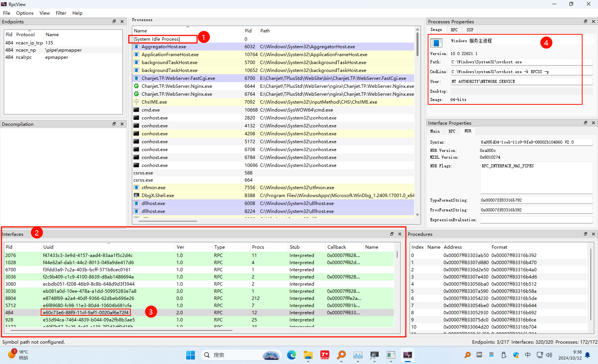Image resolution: width=598 pixels, height=364 pixels.
Task: Open the Options menu
Action: (x=25, y=13)
